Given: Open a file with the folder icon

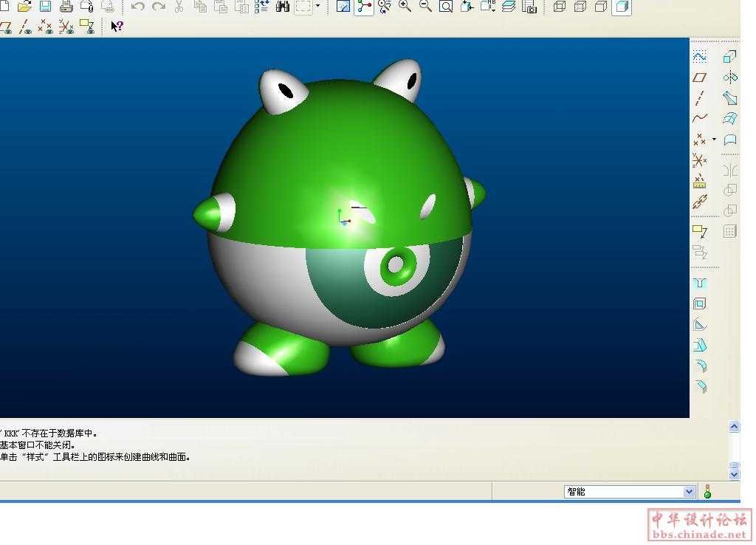Looking at the screenshot, I should pyautogui.click(x=24, y=6).
